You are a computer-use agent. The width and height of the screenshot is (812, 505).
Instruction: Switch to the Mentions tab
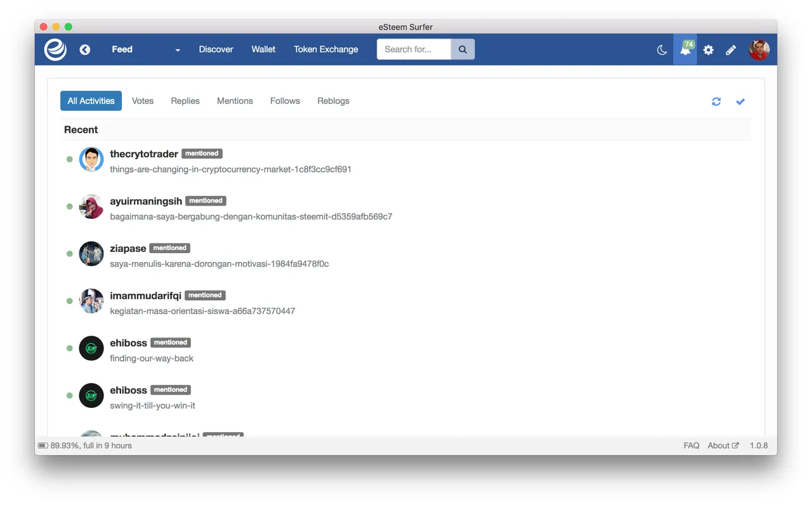pyautogui.click(x=235, y=101)
